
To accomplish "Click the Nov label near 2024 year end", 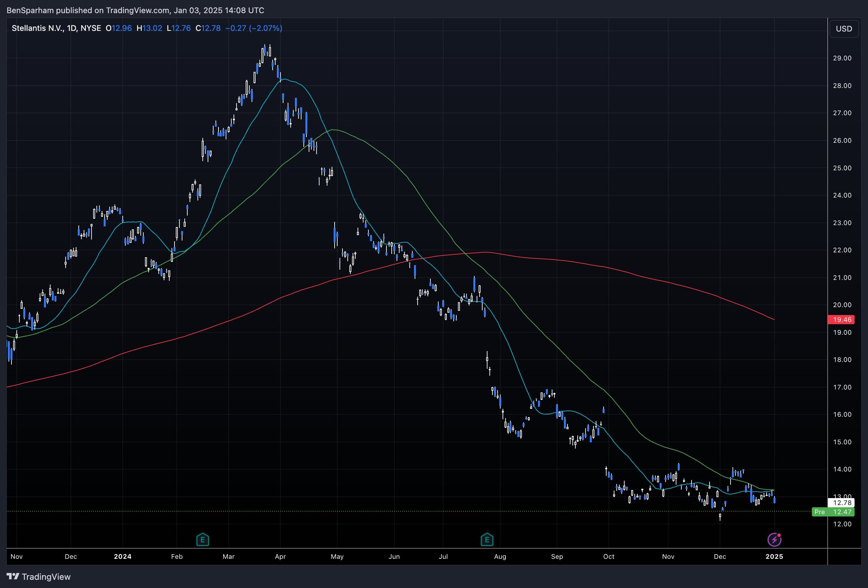I will (668, 556).
